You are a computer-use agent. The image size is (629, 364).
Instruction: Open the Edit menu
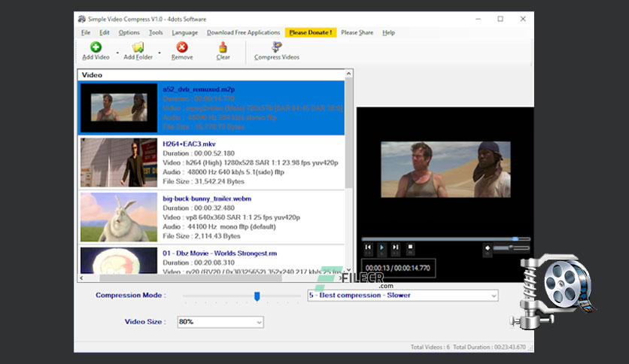coord(105,32)
